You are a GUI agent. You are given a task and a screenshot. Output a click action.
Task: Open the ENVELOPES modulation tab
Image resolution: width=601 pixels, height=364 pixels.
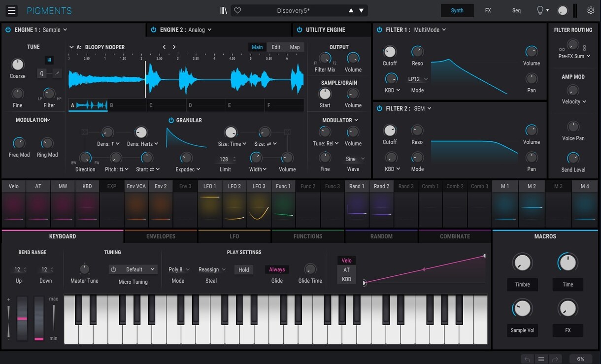(161, 236)
